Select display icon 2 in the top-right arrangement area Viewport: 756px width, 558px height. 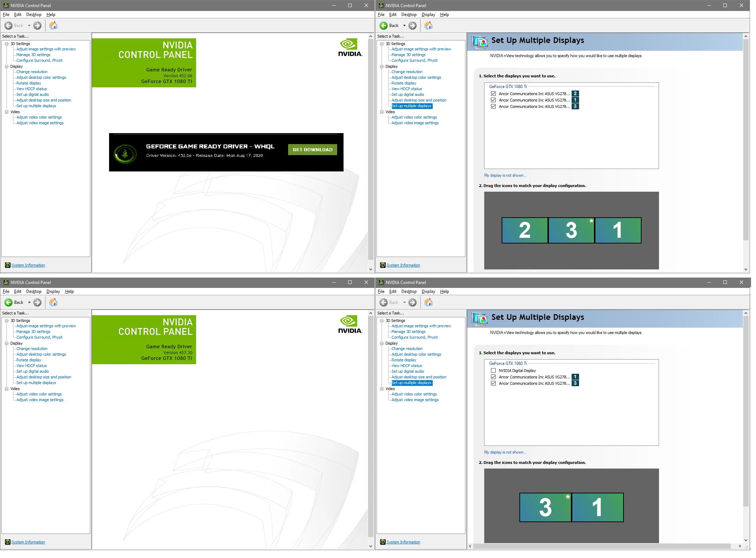point(525,230)
